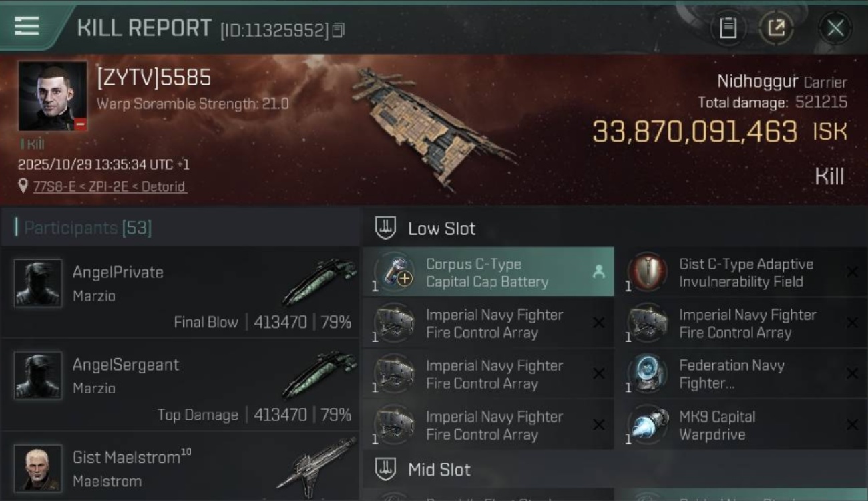Copy the kill report ID
Image resolution: width=868 pixels, height=501 pixels.
[x=339, y=30]
